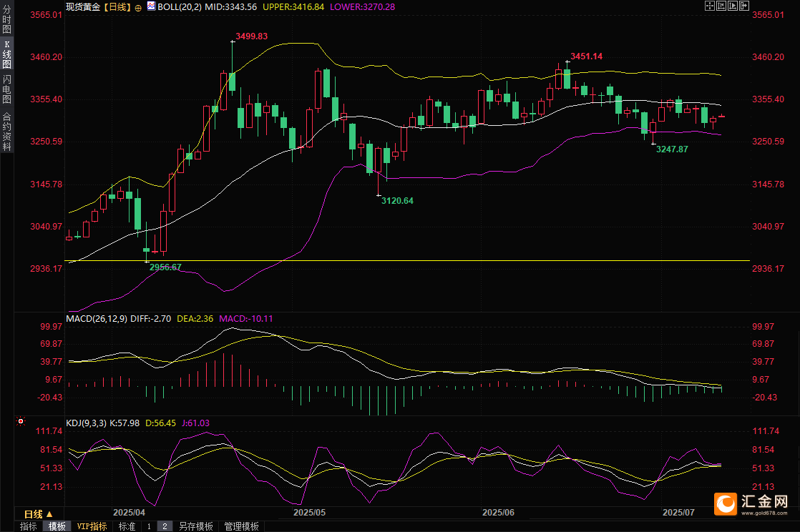Screen dimensions: 800x532
Task: Open MACD(26,12,9) indicator settings
Action: [97, 318]
